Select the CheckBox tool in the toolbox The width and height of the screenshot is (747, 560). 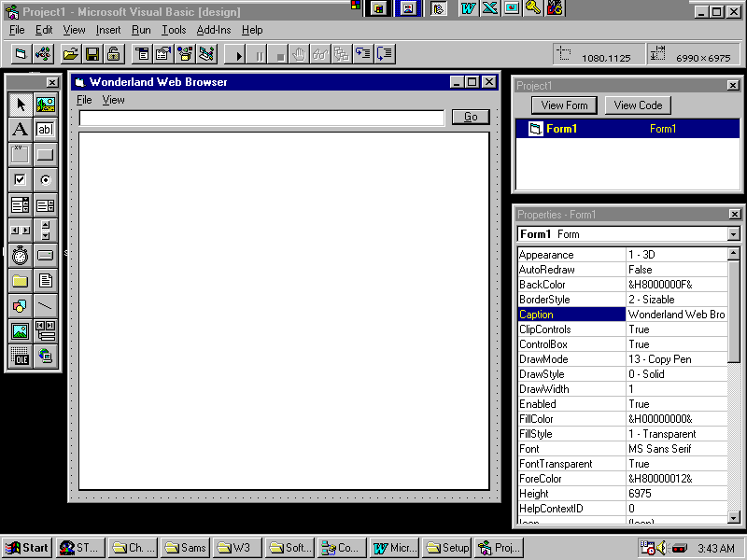(x=20, y=180)
